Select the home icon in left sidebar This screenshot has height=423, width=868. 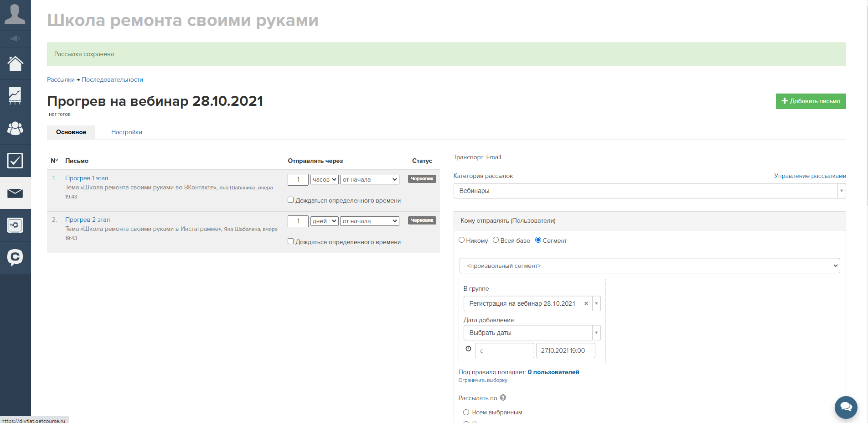[15, 63]
